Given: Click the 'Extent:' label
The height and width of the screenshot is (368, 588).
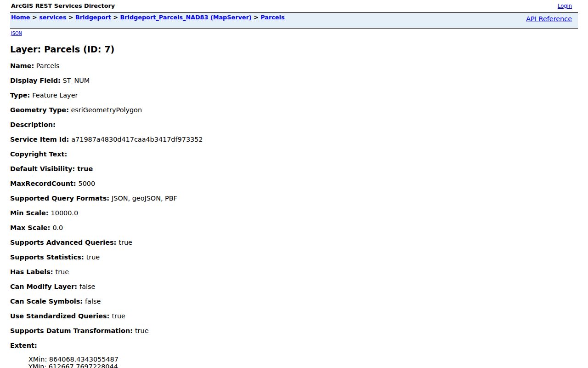Looking at the screenshot, I should (x=23, y=345).
